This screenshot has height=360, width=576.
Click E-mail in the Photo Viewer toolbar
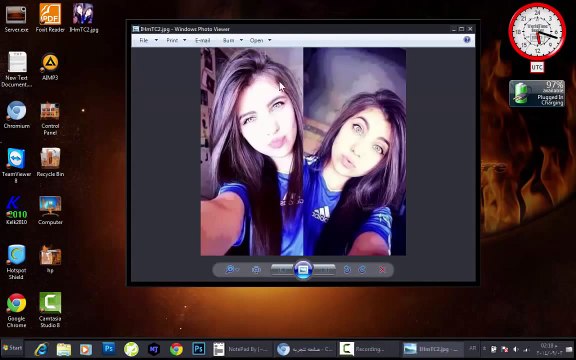[202, 40]
